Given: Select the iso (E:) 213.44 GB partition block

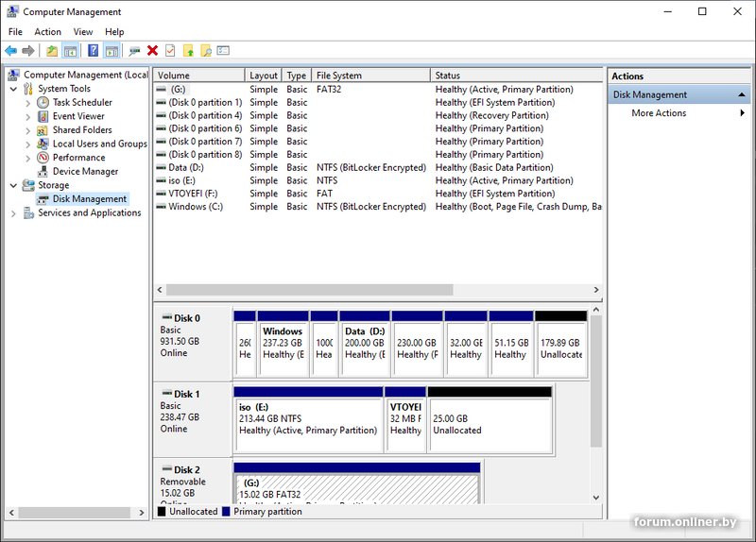Looking at the screenshot, I should [309, 419].
